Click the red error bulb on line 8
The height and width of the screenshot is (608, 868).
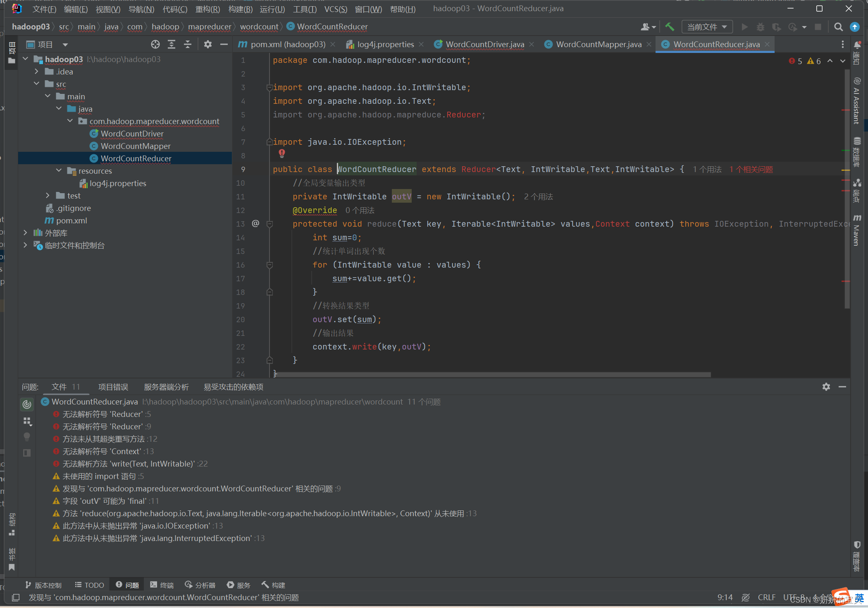pyautogui.click(x=282, y=153)
